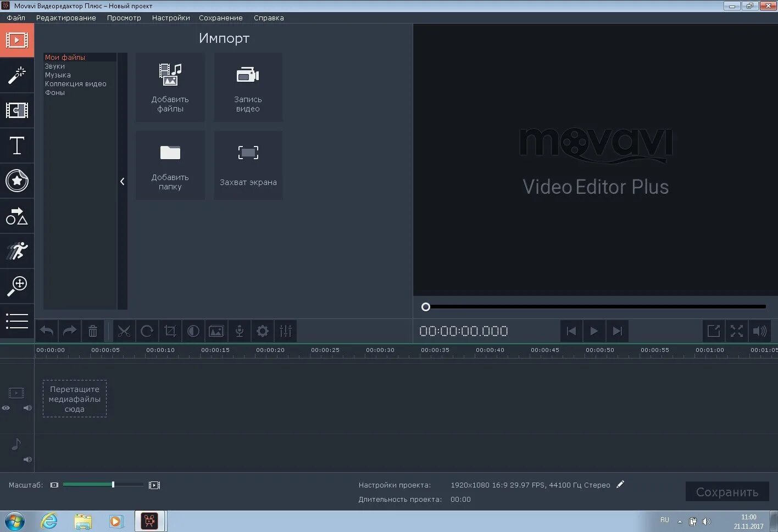Select the Split scissors tool
This screenshot has width=778, height=532.
[x=124, y=331]
